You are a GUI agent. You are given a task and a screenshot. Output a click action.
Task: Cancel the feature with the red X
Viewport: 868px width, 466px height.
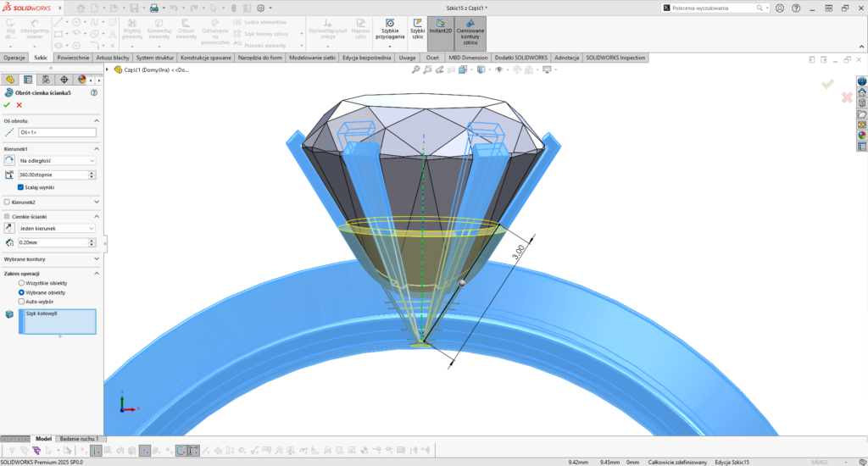(19, 105)
